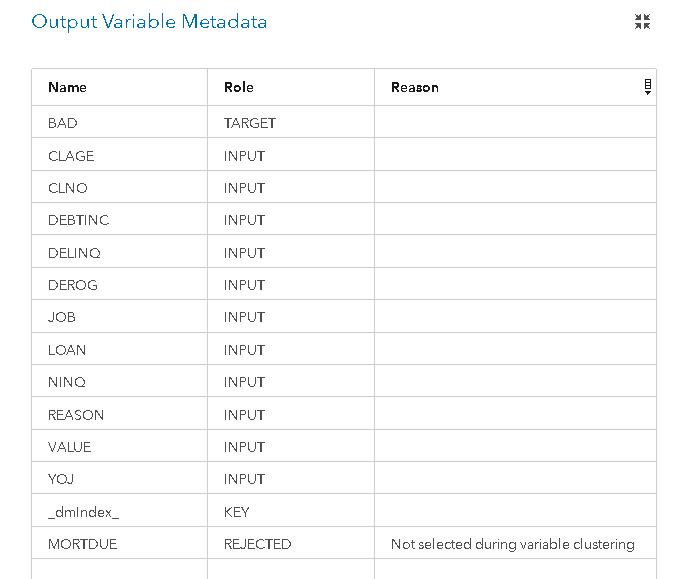The width and height of the screenshot is (689, 579).
Task: Sort by the Name column header
Action: (67, 87)
